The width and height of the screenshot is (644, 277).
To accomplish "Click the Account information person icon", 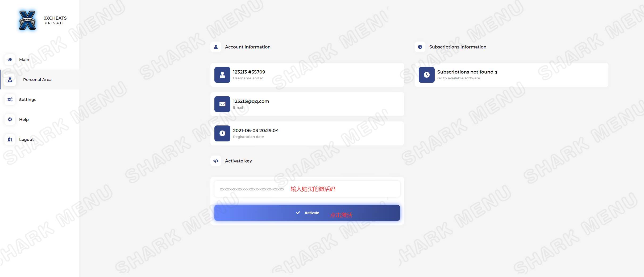I will (x=216, y=47).
